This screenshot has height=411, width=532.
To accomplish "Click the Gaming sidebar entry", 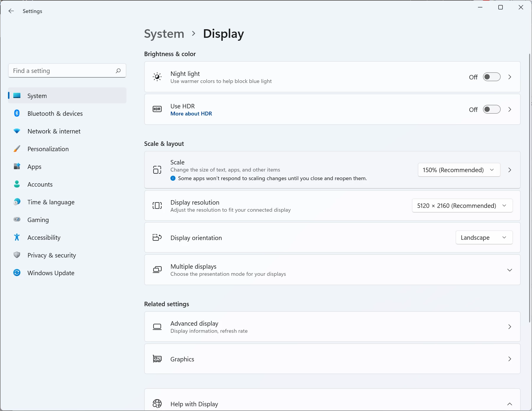I will click(67, 220).
